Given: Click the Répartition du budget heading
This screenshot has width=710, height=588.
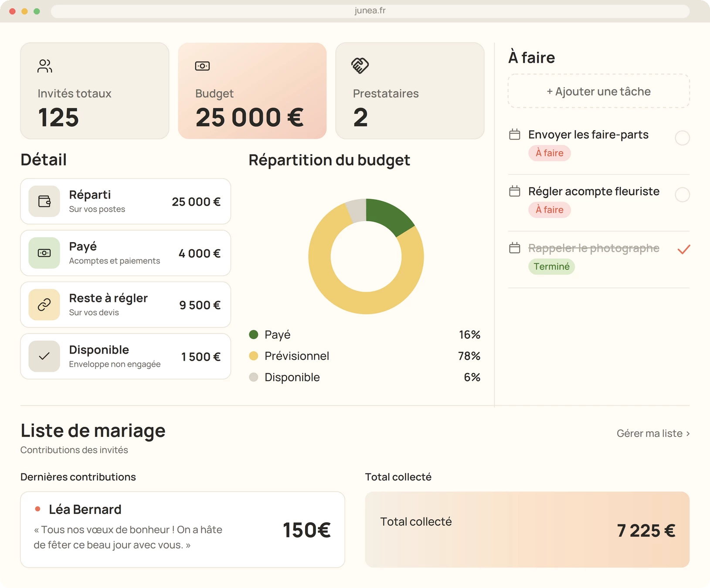Looking at the screenshot, I should [330, 160].
